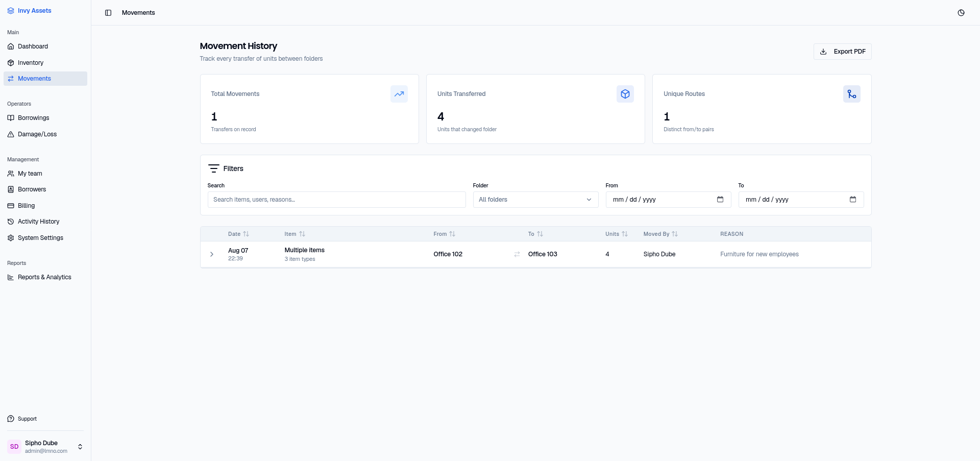Click the Unique Routes route icon
This screenshot has height=461, width=980.
[852, 94]
